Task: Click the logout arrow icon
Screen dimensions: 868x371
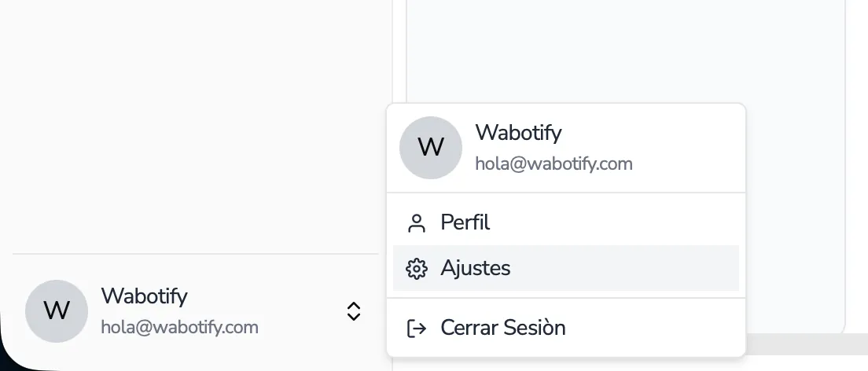Action: tap(416, 328)
